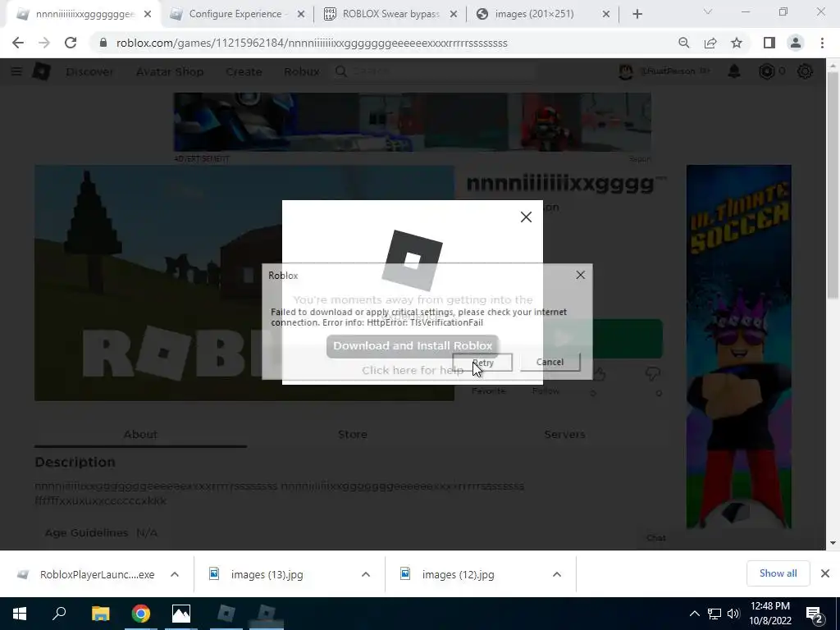Click the top banner advertisement

click(413, 122)
